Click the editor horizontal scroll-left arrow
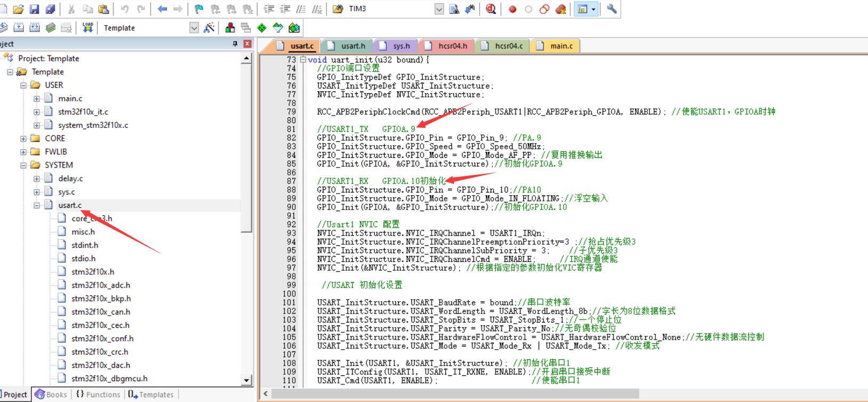868x402 pixels. 266,394
